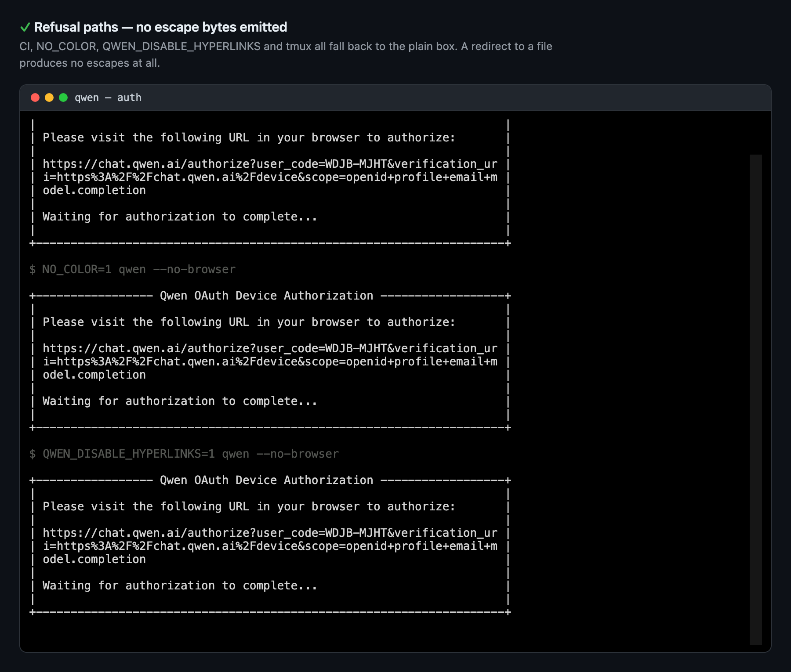
Task: Click "Waiting for authorization to complete..." in topmost box
Action: click(x=180, y=217)
